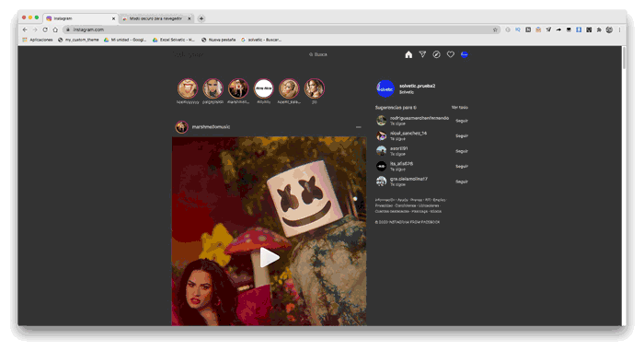The image size is (644, 351).
Task: Open solvetic.prueba2 profile link in sidebar
Action: [x=418, y=86]
